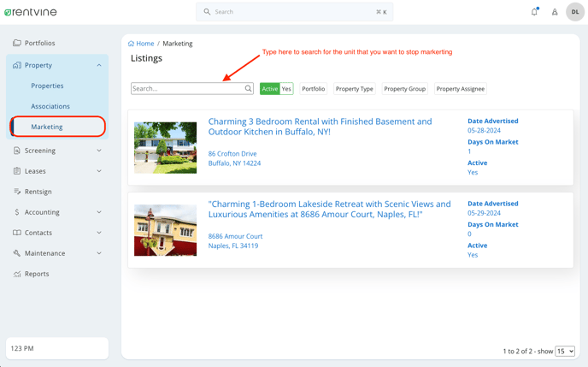
Task: Toggle the Active Yes filter
Action: coord(276,89)
